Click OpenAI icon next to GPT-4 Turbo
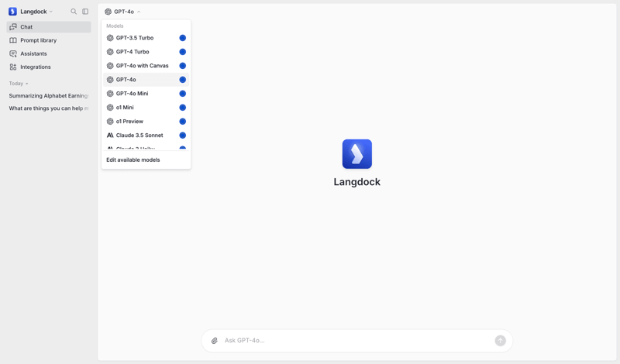Image resolution: width=620 pixels, height=364 pixels. (110, 52)
